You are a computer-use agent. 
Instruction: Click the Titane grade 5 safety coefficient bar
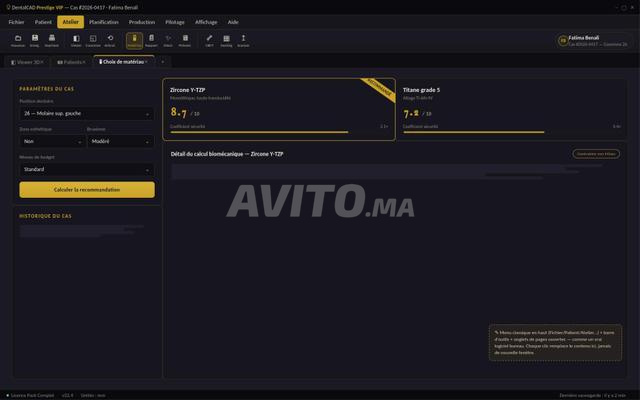[512, 132]
